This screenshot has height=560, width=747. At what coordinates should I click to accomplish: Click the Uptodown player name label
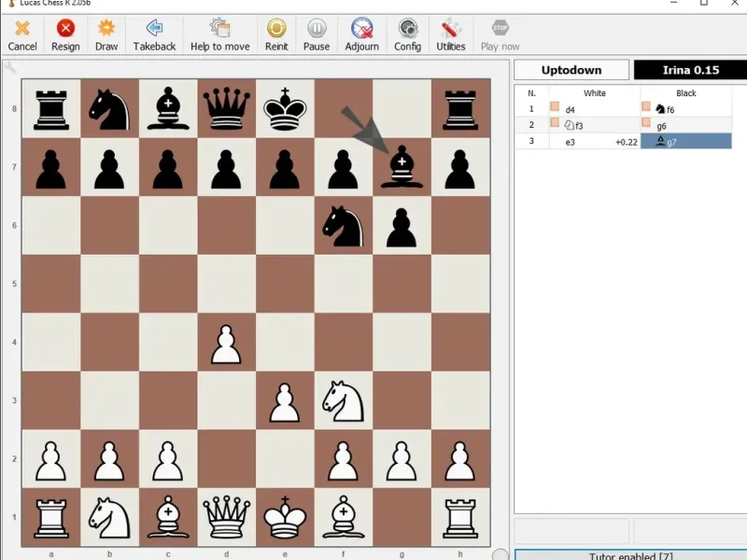tap(571, 70)
